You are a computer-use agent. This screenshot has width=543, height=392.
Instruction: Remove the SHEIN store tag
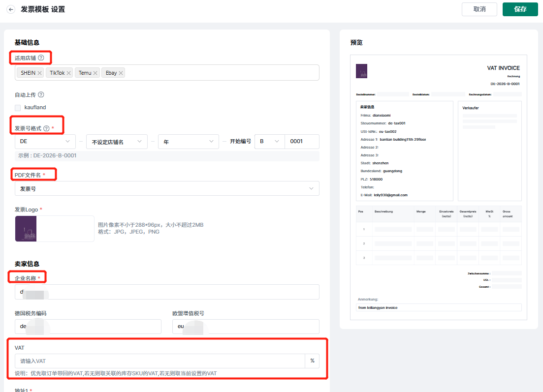click(x=39, y=73)
